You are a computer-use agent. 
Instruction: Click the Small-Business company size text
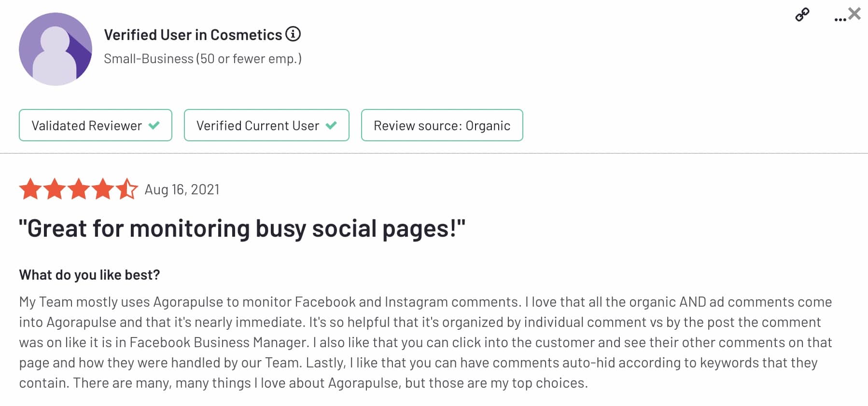pos(203,59)
